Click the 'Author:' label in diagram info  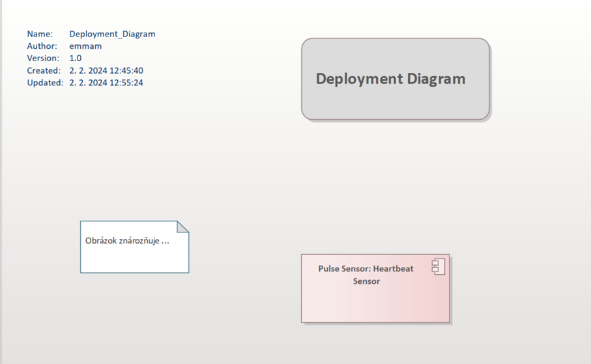42,46
